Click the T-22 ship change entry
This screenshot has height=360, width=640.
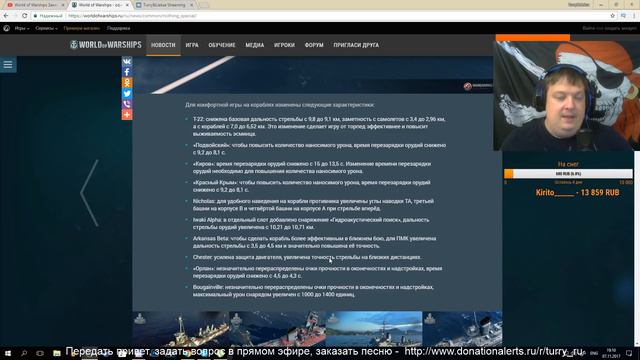(x=319, y=126)
